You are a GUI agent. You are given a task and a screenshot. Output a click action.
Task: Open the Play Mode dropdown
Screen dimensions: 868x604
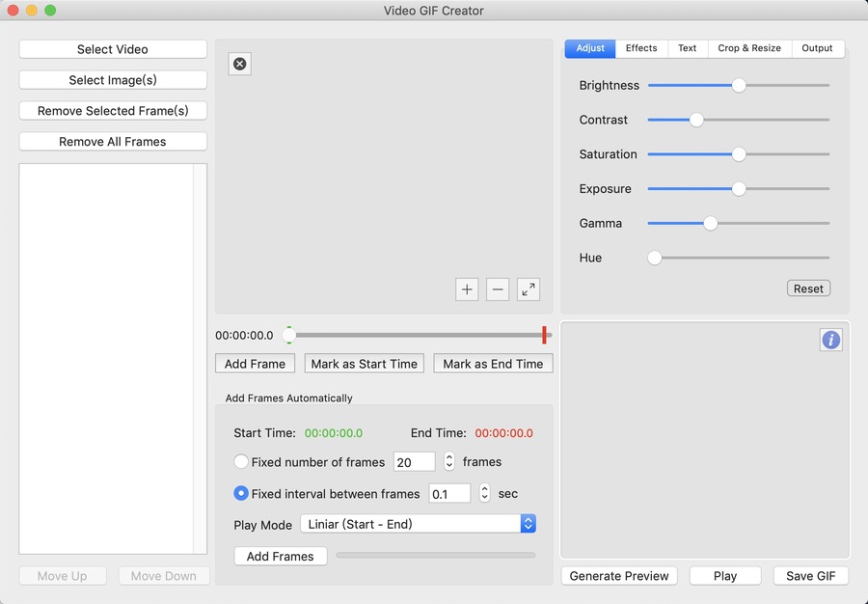418,524
